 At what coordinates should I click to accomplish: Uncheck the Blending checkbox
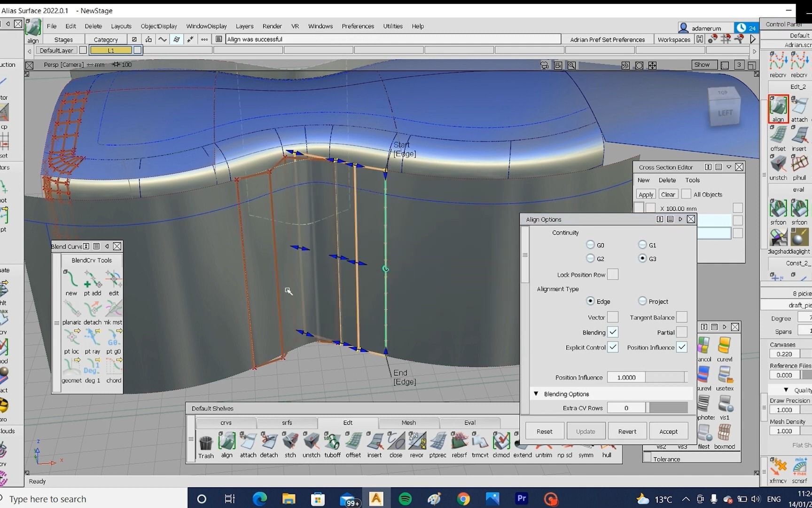(x=612, y=332)
